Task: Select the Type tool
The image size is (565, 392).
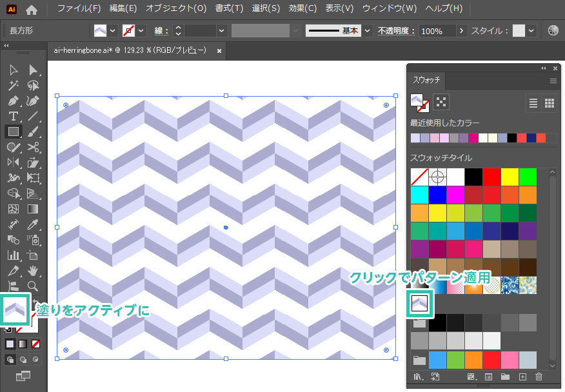Action: 13,116
